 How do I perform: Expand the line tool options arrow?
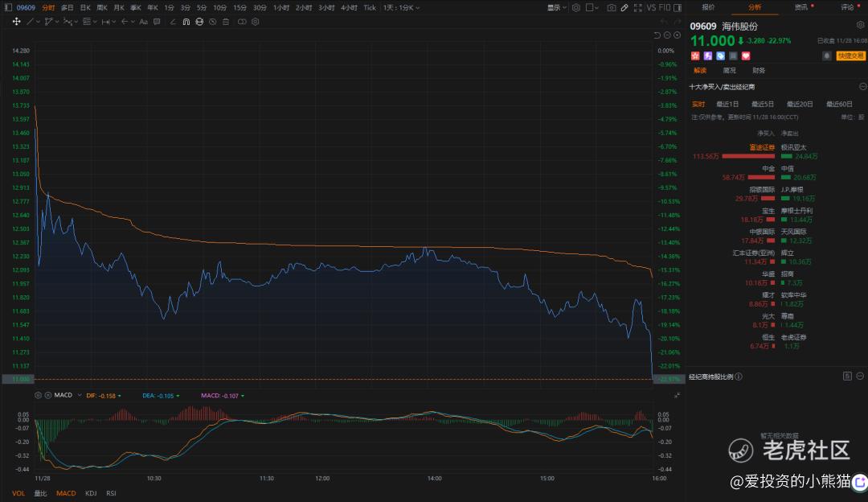tap(39, 22)
